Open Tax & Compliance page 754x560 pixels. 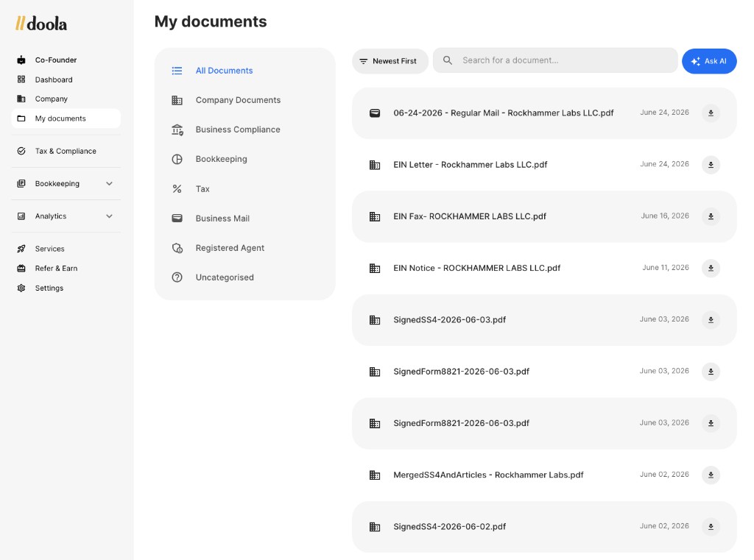coord(66,151)
